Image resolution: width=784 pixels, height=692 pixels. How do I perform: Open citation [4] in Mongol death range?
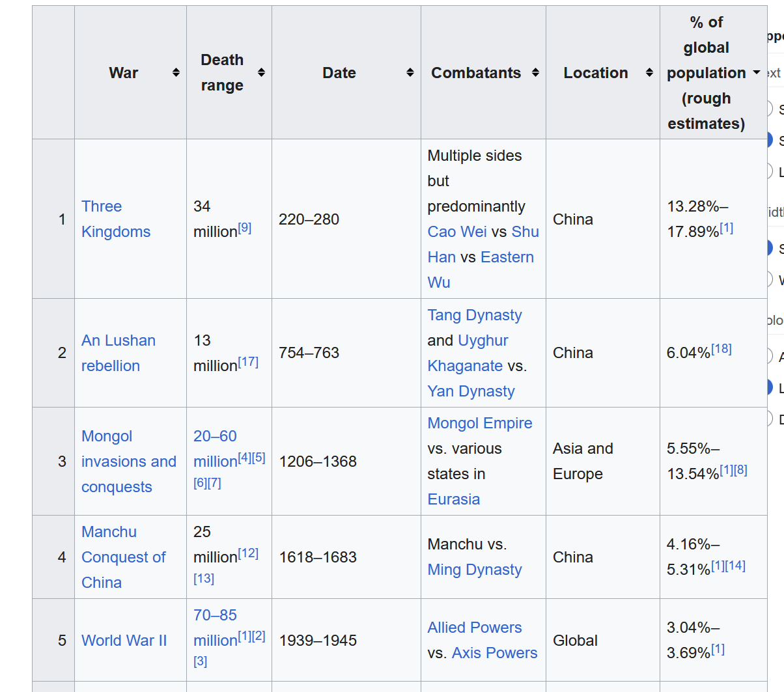[244, 458]
